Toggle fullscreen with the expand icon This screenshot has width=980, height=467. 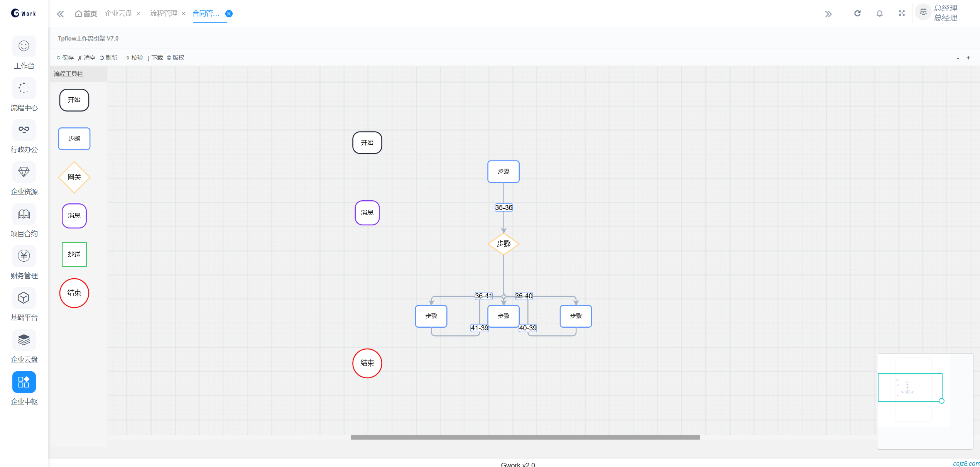pos(902,14)
